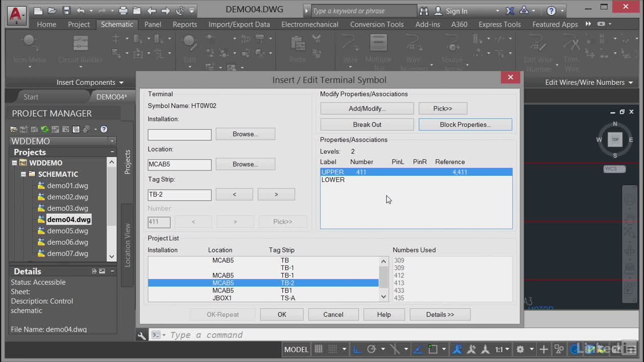
Task: Switch to the Start drawing tab
Action: point(31,97)
